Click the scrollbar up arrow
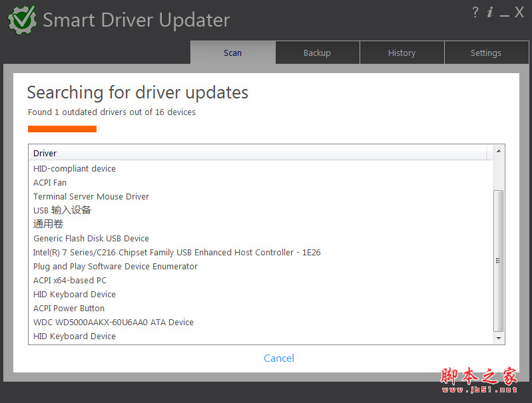Image resolution: width=532 pixels, height=403 pixels. click(499, 151)
